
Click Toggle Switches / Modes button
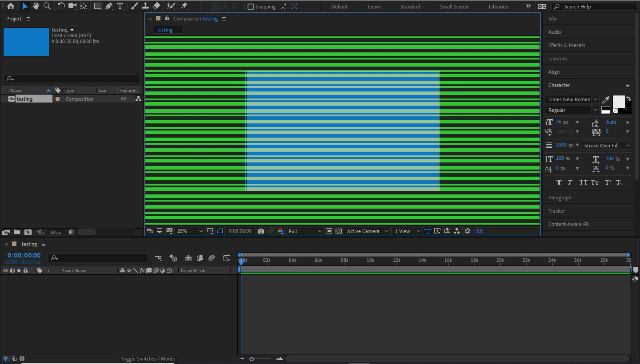click(148, 359)
